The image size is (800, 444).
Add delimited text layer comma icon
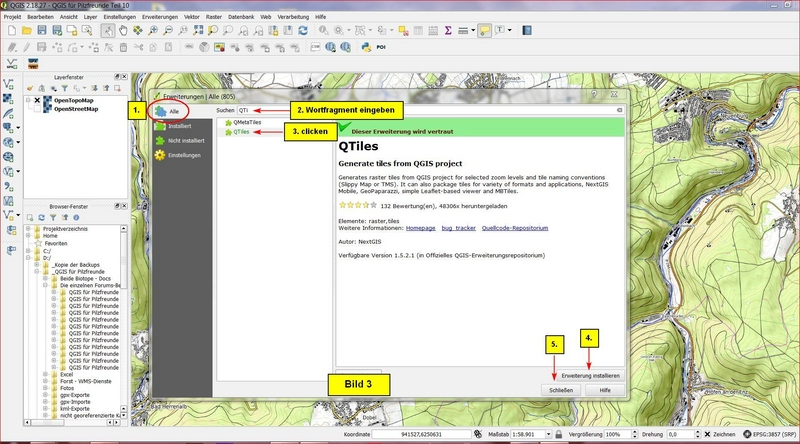click(x=8, y=187)
